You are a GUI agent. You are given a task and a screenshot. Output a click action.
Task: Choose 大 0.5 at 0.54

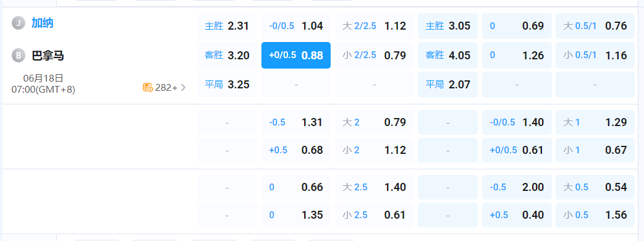[x=595, y=187]
